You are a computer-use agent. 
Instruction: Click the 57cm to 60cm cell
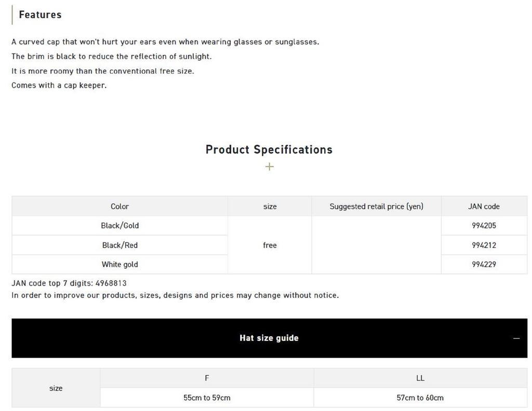tap(420, 398)
